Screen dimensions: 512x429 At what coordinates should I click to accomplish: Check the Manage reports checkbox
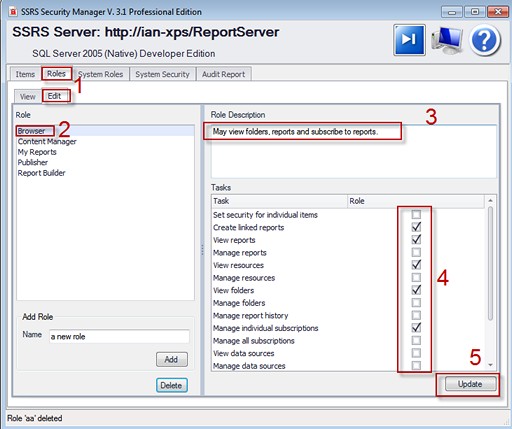[x=416, y=252]
